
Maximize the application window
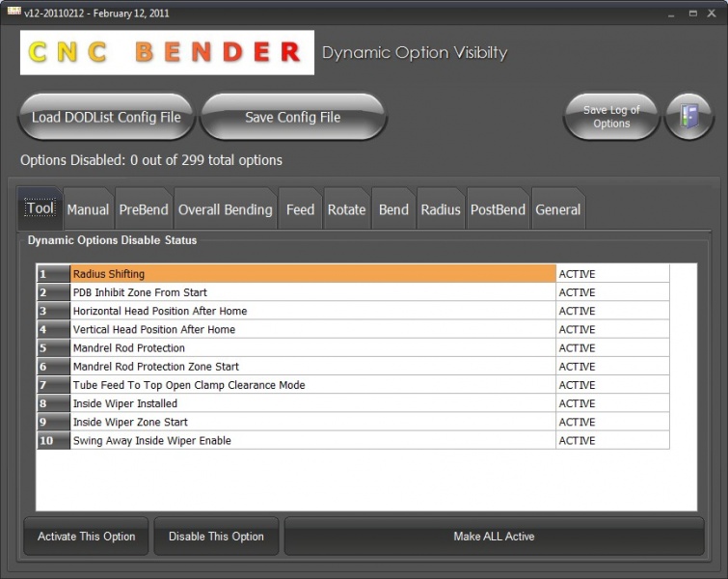[x=692, y=14]
